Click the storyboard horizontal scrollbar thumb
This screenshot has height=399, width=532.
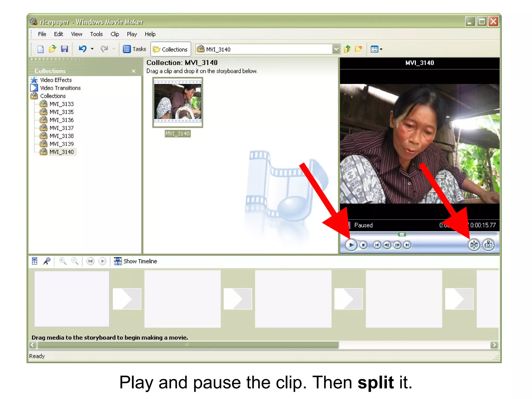click(188, 345)
